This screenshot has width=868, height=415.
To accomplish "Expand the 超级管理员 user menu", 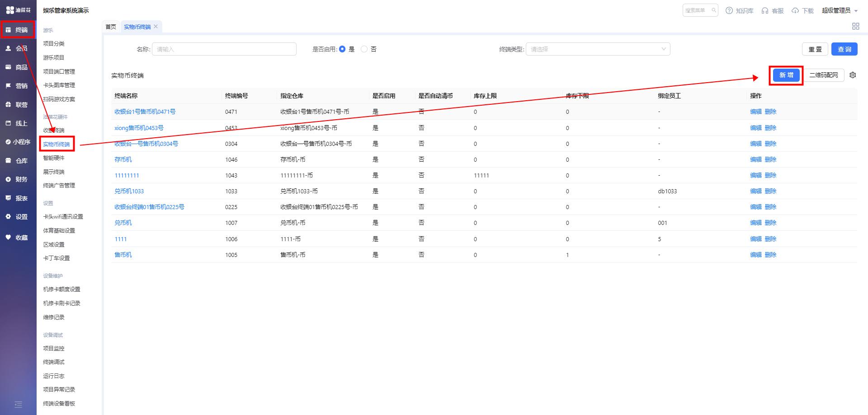I will click(840, 10).
